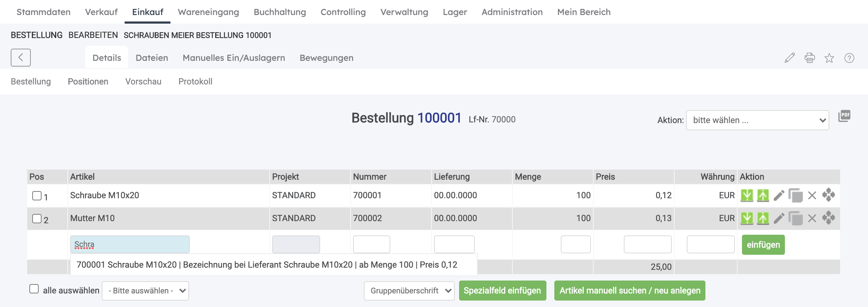
Task: Click the printer icon
Action: (x=809, y=58)
